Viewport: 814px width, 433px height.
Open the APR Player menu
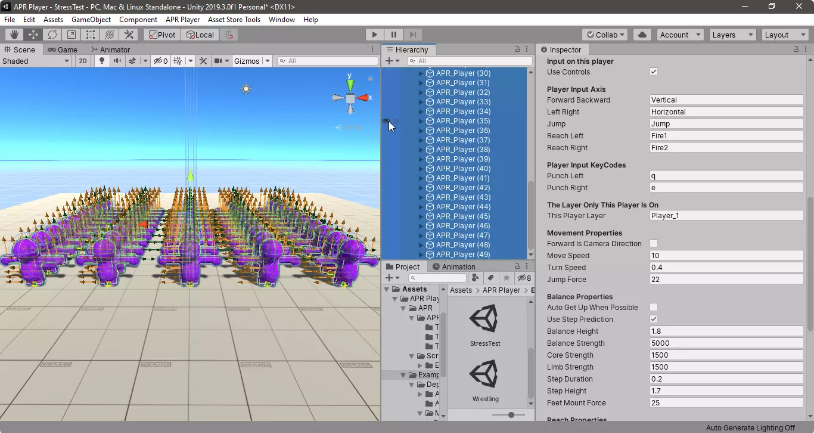pyautogui.click(x=183, y=19)
